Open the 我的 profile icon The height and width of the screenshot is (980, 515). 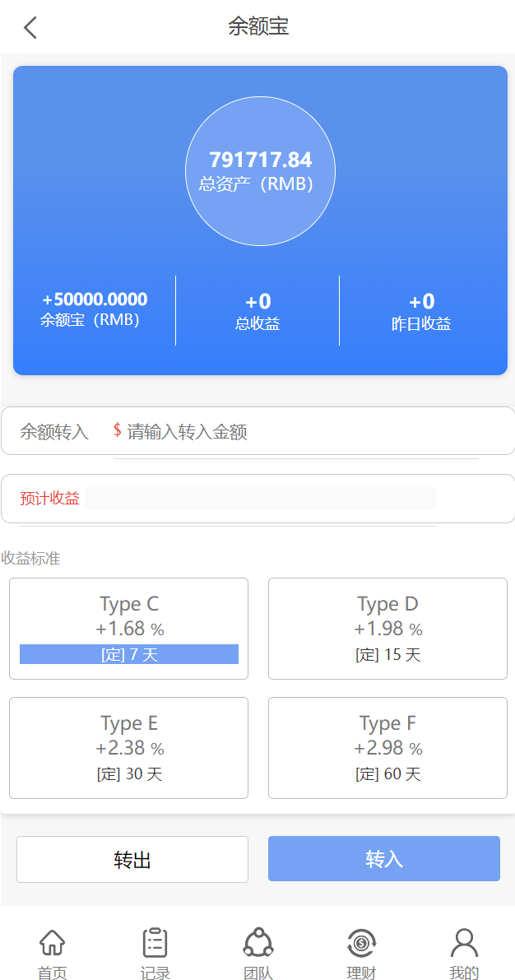(x=464, y=943)
